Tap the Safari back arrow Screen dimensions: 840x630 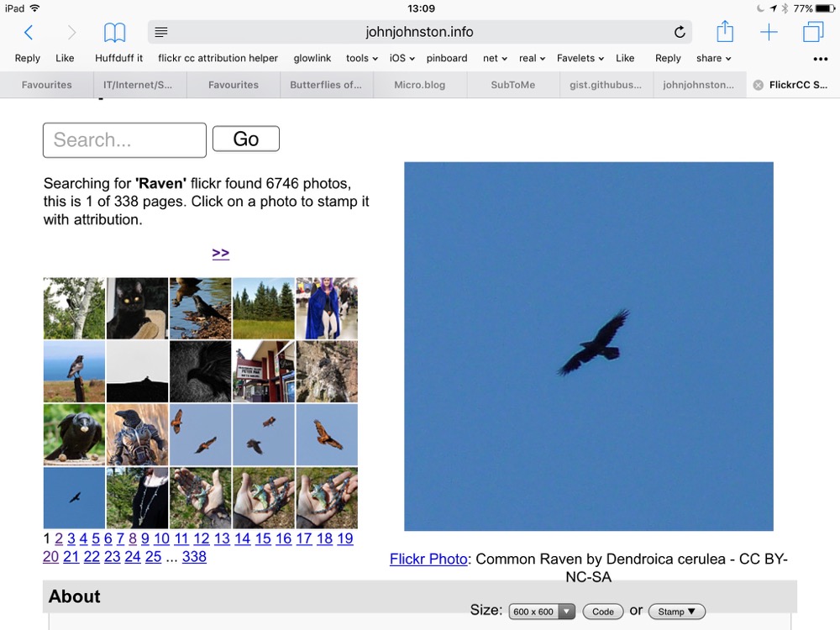coord(29,33)
